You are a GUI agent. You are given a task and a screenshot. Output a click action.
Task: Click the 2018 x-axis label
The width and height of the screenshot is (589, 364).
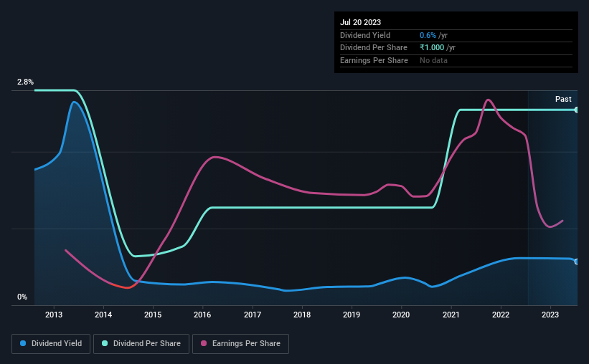tap(302, 315)
